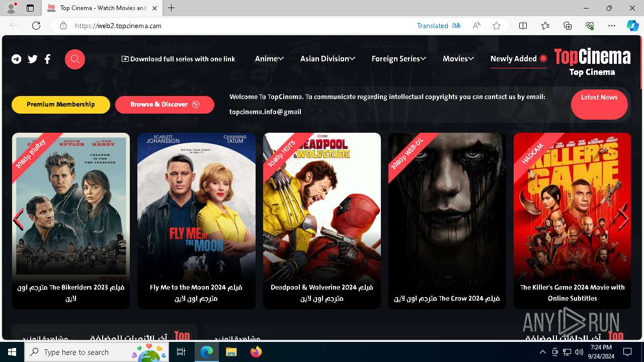Click the browser address bar URL

tap(118, 26)
